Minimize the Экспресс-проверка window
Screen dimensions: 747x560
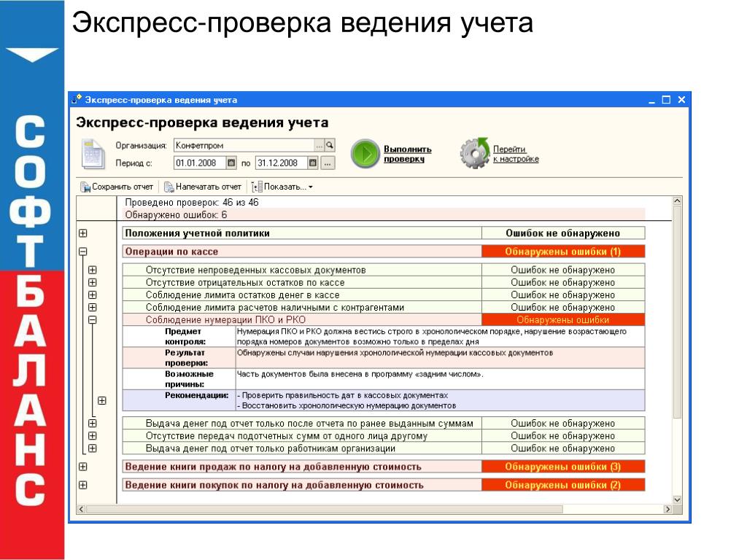click(651, 100)
